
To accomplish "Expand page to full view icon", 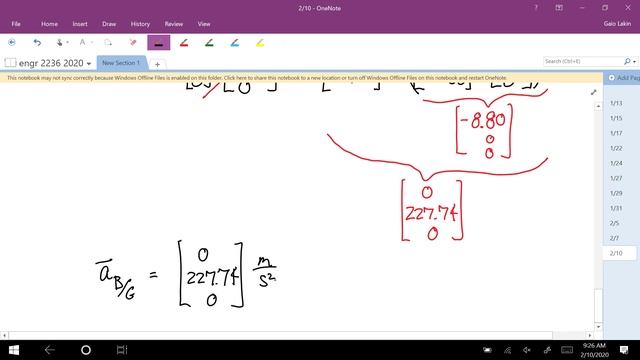I will coord(593,93).
